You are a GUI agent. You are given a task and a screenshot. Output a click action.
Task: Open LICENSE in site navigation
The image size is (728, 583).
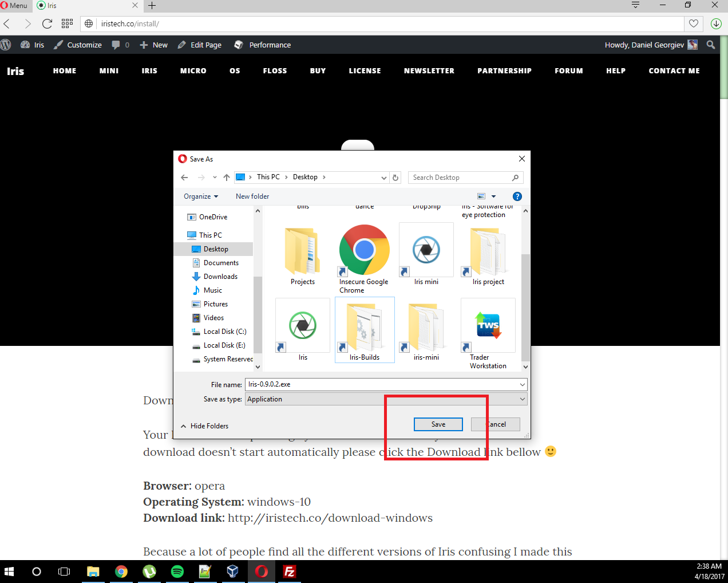(x=365, y=70)
